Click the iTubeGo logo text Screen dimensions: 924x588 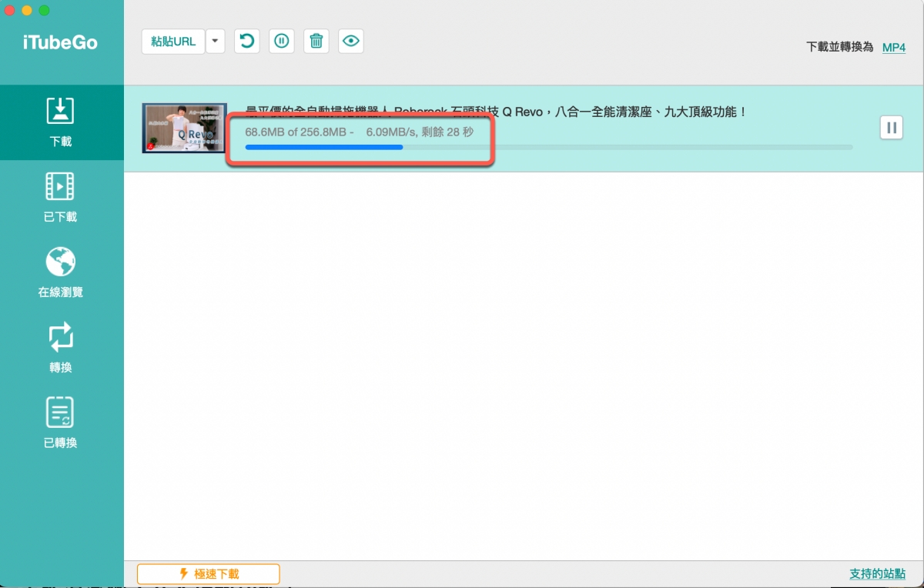[60, 43]
